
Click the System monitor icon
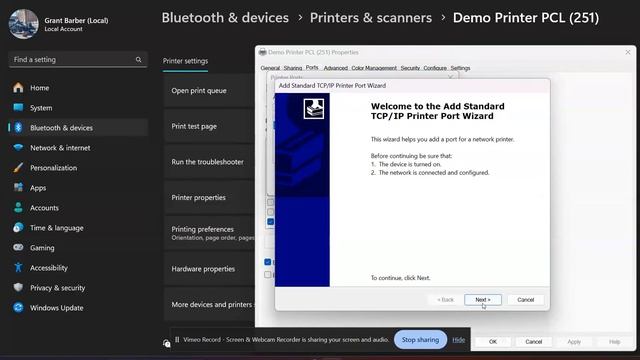pos(18,108)
